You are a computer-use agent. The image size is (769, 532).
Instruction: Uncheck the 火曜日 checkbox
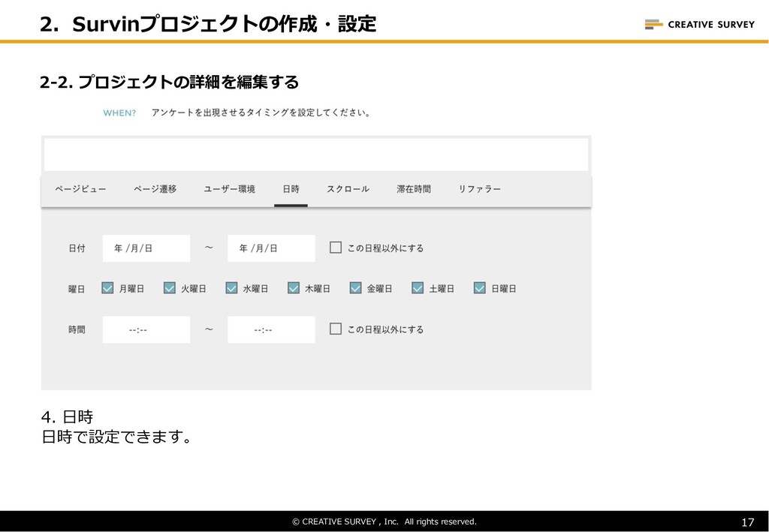(x=169, y=288)
